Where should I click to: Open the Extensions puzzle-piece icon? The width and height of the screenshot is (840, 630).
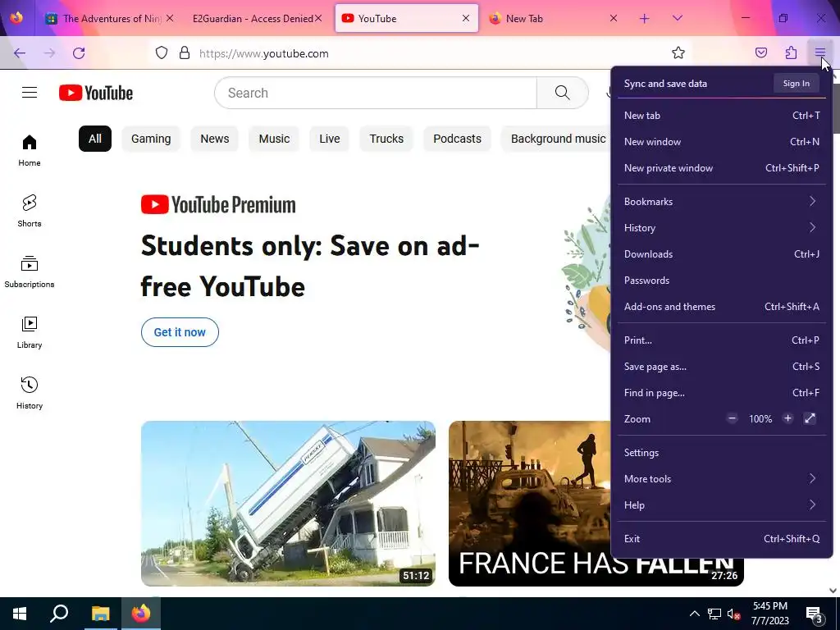pyautogui.click(x=791, y=52)
